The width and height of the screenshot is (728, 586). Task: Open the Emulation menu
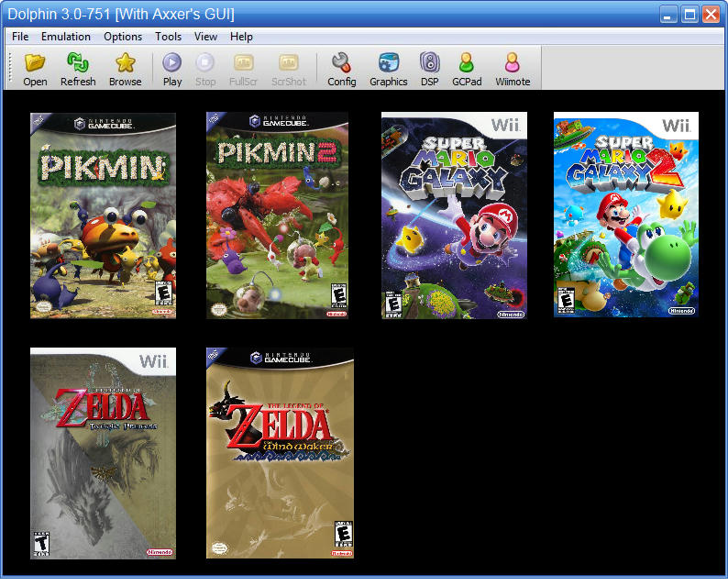coord(65,36)
